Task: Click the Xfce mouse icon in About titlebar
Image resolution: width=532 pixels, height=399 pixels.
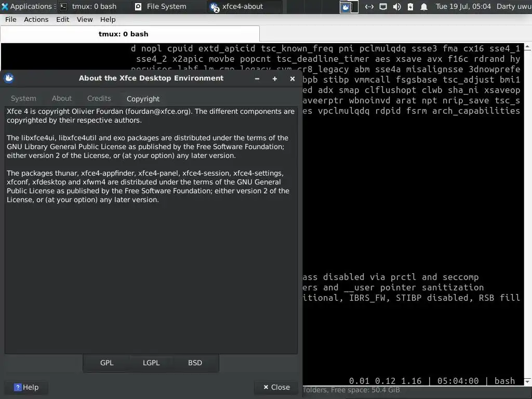Action: [x=9, y=78]
